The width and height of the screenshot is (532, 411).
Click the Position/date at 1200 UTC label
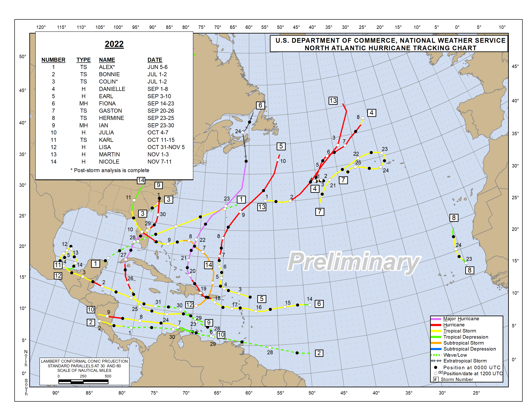(473, 374)
